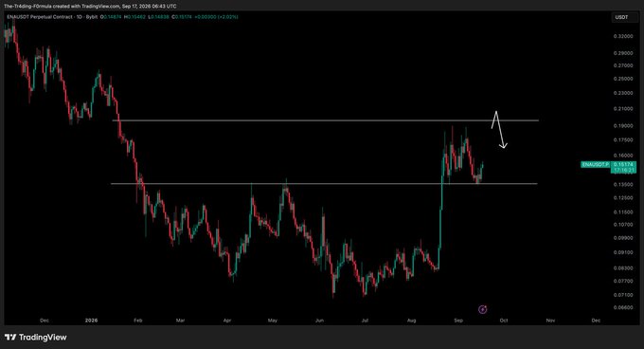This screenshot has width=644, height=349.
Task: Click the 0.21000 price axis label
Action: [x=623, y=108]
